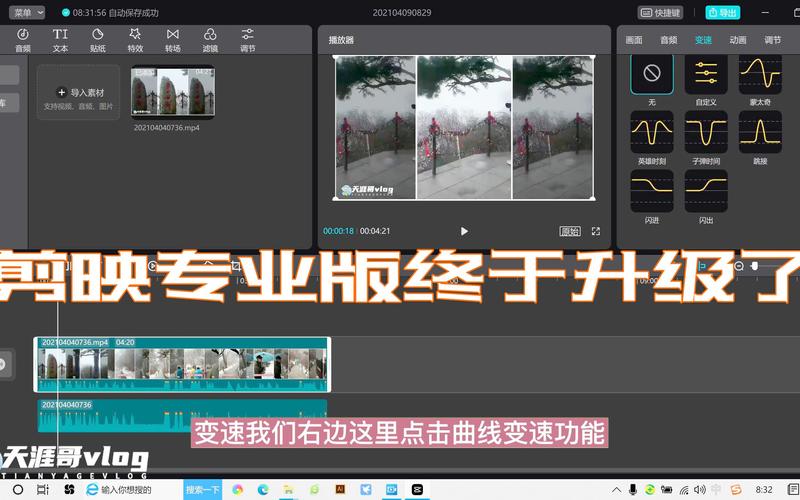Click the video track cover button at left
This screenshot has height=500, width=800.
click(4, 364)
